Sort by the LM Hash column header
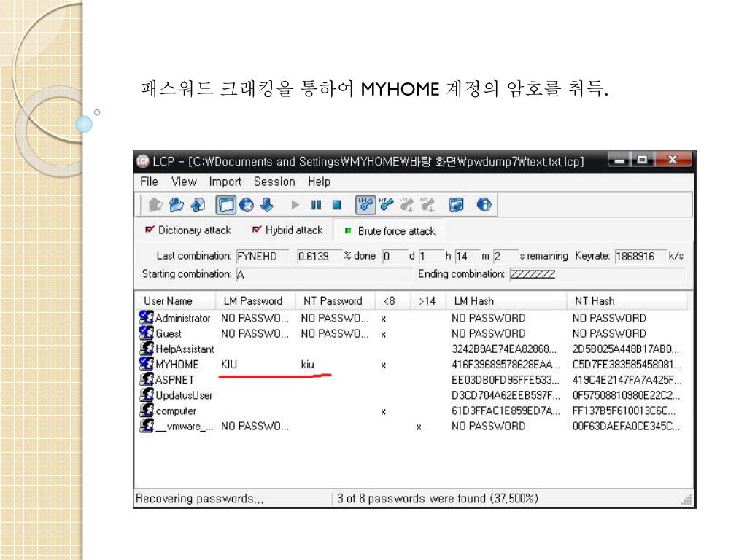The image size is (747, 560). click(x=507, y=301)
